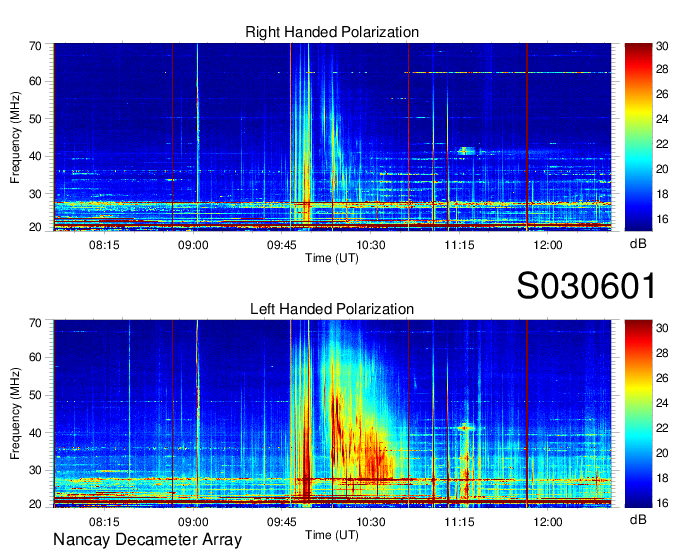Click the "Time (UT)" label under top plot
Image resolution: width=680 pixels, height=552 pixels.
332,258
